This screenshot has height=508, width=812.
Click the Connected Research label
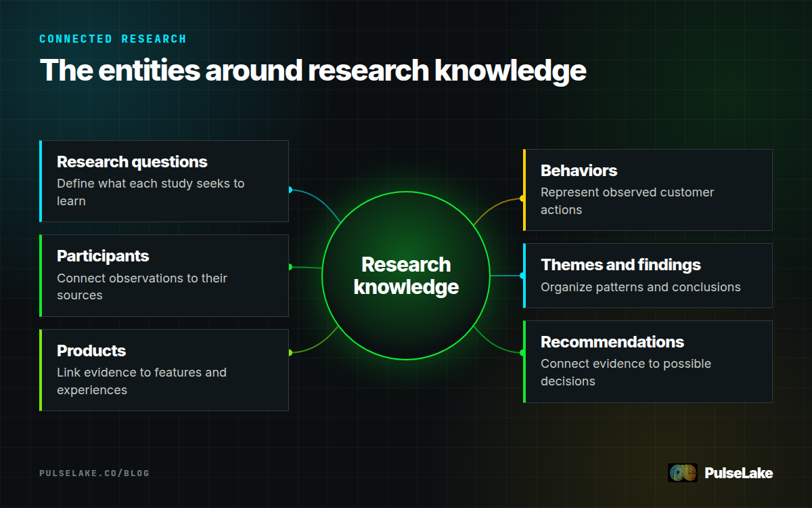point(113,39)
